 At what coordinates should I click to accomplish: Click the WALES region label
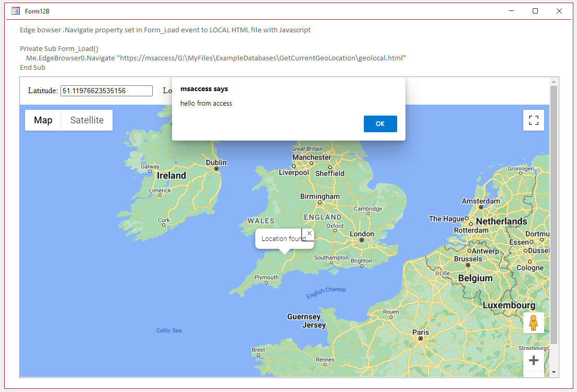pyautogui.click(x=261, y=221)
